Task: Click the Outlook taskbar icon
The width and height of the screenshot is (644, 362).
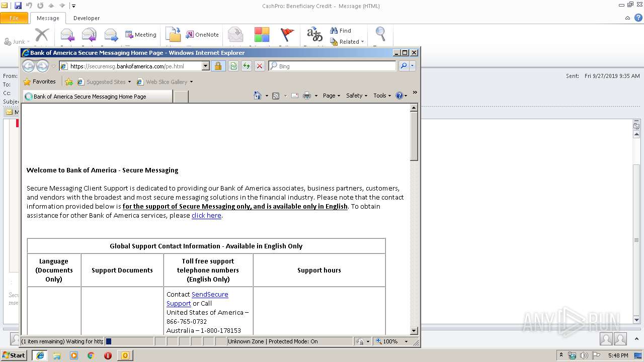Action: coord(125,355)
